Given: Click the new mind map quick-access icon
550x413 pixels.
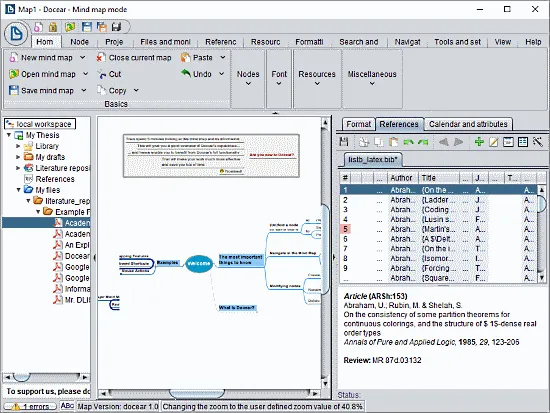Looking at the screenshot, I should pyautogui.click(x=38, y=27).
